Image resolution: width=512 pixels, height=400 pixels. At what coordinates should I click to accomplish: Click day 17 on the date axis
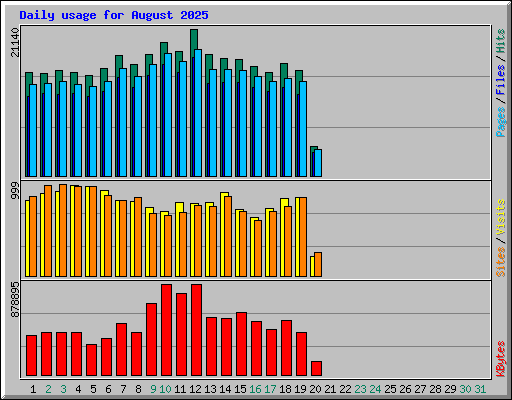(270, 389)
